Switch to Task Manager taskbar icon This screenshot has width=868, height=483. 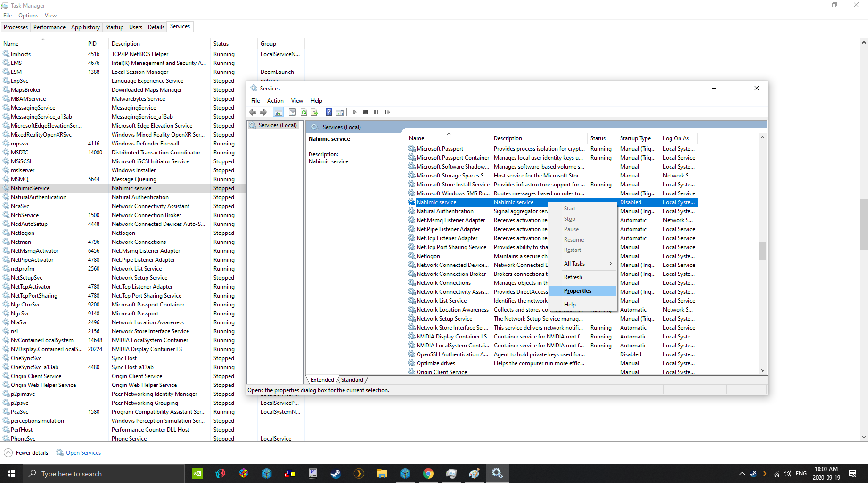pyautogui.click(x=451, y=474)
